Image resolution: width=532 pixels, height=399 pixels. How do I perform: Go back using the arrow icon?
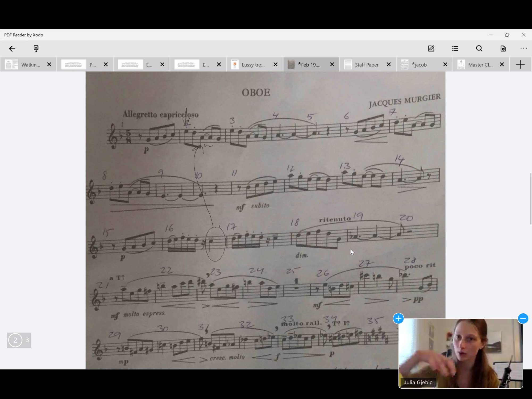tap(12, 48)
